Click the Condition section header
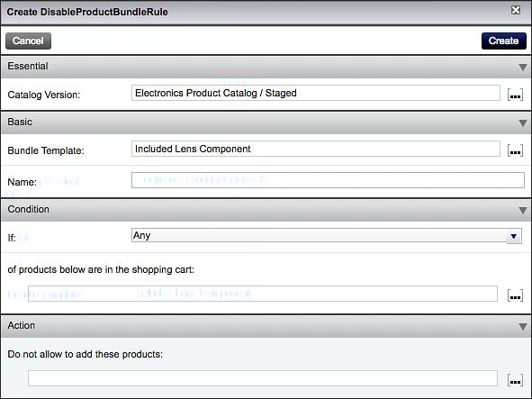The width and height of the screenshot is (532, 399). [266, 210]
